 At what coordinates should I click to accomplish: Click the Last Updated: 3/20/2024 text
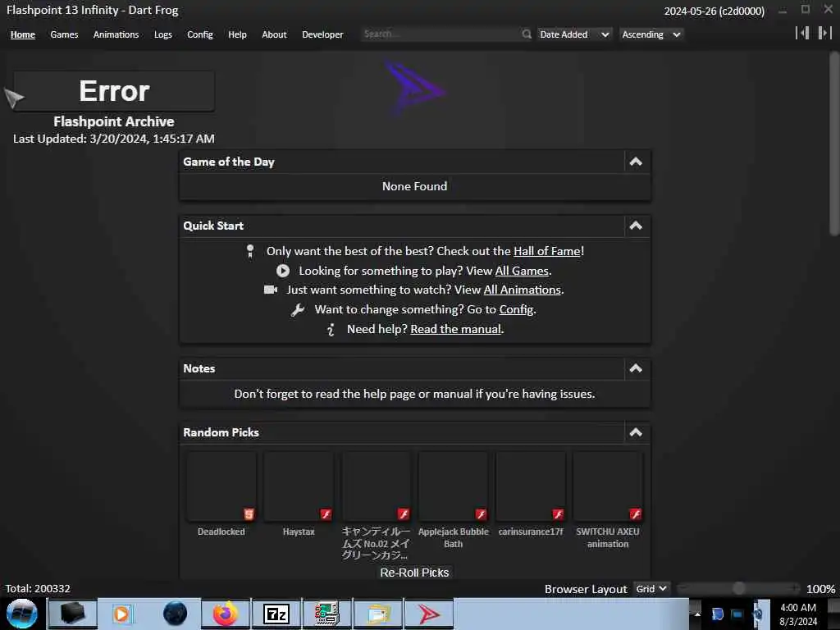point(113,139)
